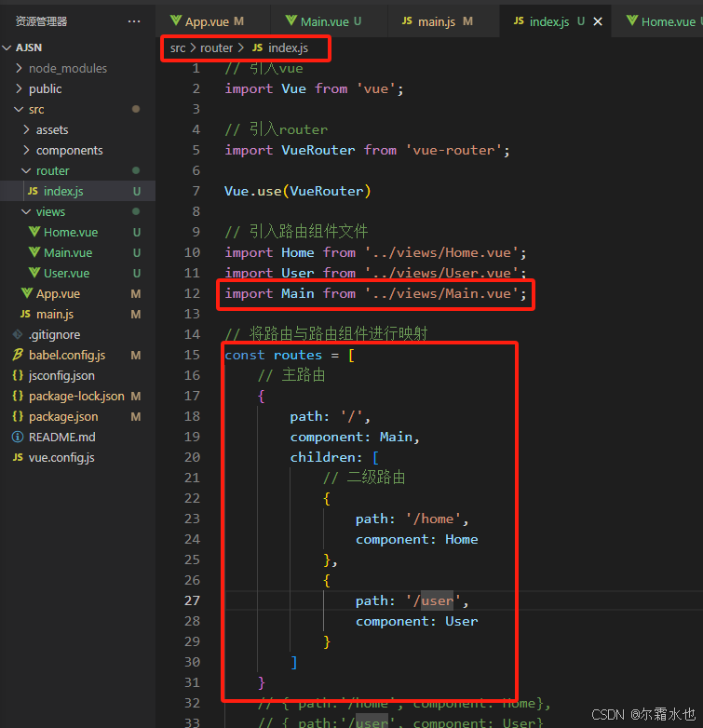Click the highlighted 'user' path on line 27
The width and height of the screenshot is (703, 728).
point(437,600)
